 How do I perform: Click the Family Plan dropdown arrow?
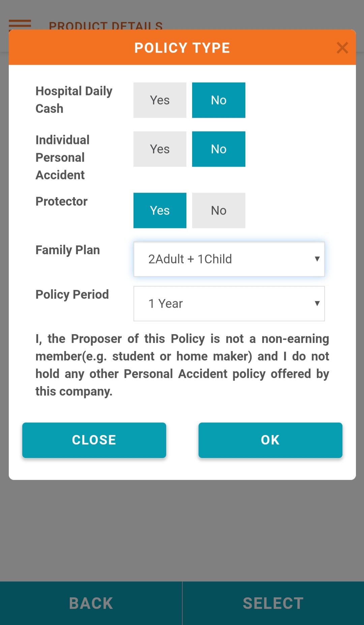pyautogui.click(x=317, y=259)
